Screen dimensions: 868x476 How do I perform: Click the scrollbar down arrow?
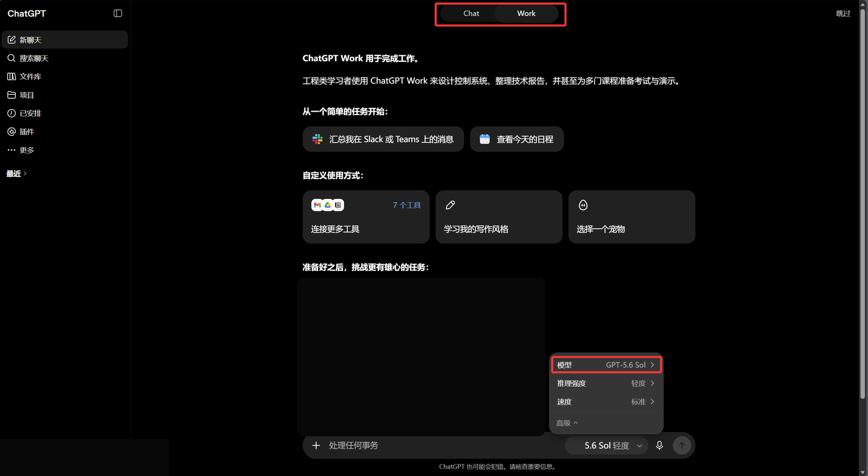point(863,472)
